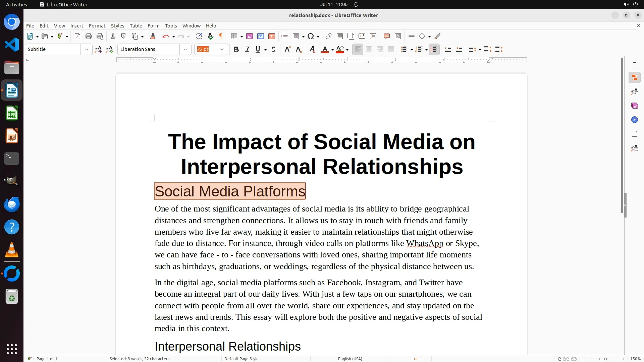Image resolution: width=644 pixels, height=362 pixels.
Task: Toggle Italic formatting
Action: pyautogui.click(x=247, y=50)
